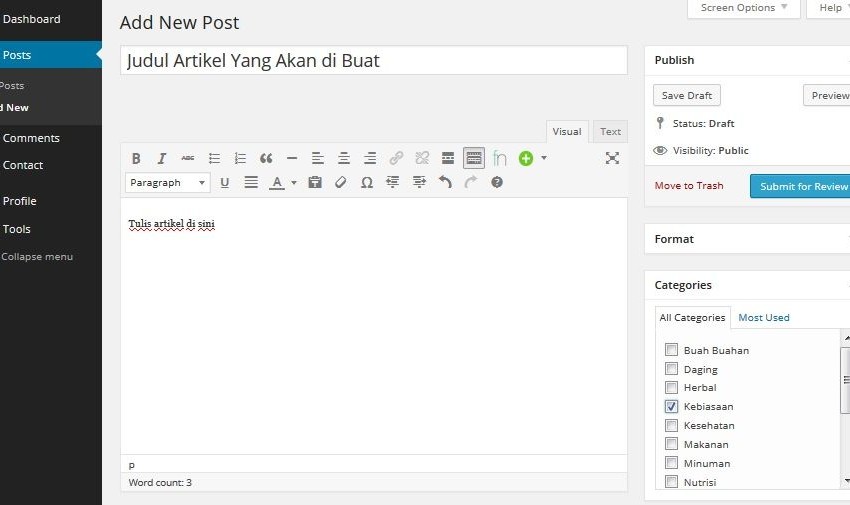Tick the Makanan category checkbox
The image size is (850, 505).
[x=672, y=444]
